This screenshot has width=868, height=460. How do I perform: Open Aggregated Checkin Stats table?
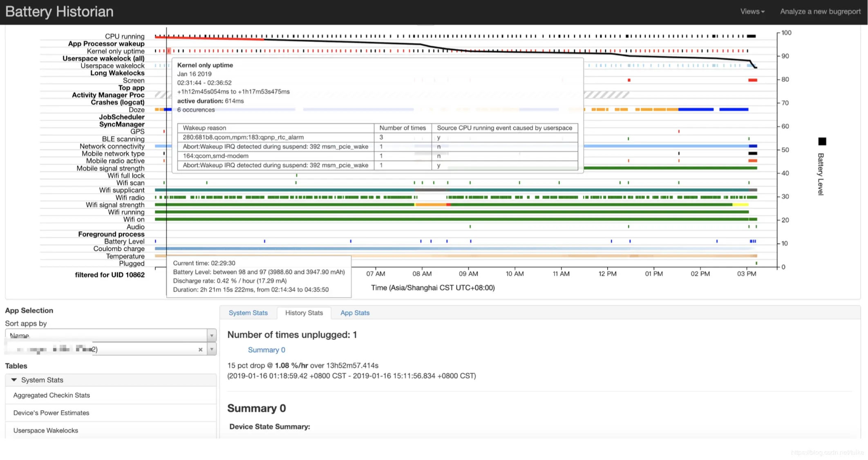[x=110, y=395]
